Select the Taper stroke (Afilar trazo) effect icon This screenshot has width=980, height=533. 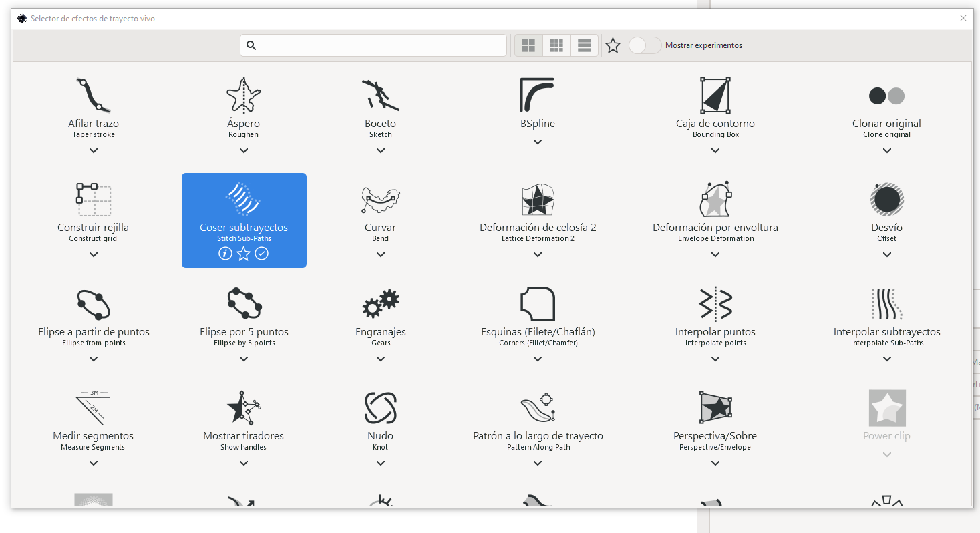click(x=93, y=95)
